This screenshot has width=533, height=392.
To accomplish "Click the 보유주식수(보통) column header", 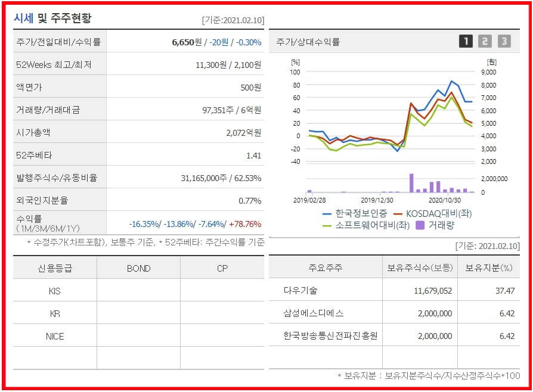I will point(420,268).
